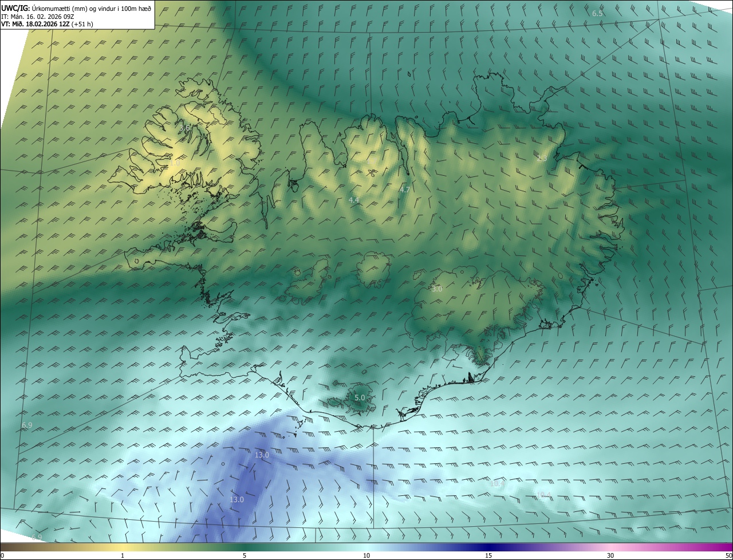Click the '1' tick on the color scale
Viewport: 733px width, 560px height.
click(x=123, y=555)
